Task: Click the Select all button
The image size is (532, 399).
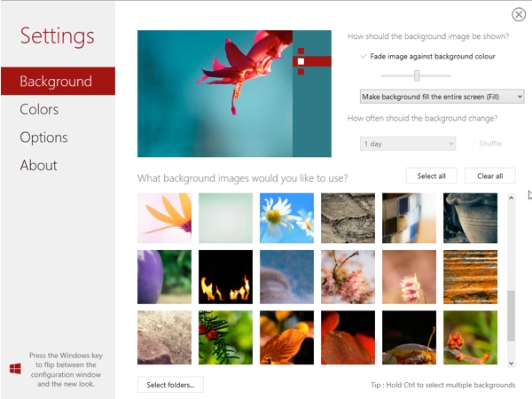Action: (431, 176)
